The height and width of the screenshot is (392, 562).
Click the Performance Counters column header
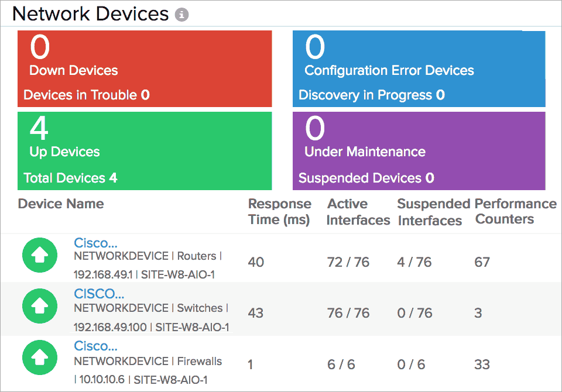(x=515, y=211)
